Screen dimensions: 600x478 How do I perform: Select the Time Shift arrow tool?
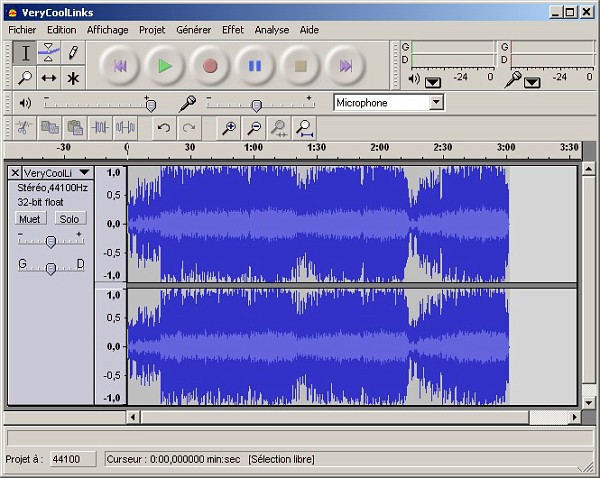click(49, 78)
